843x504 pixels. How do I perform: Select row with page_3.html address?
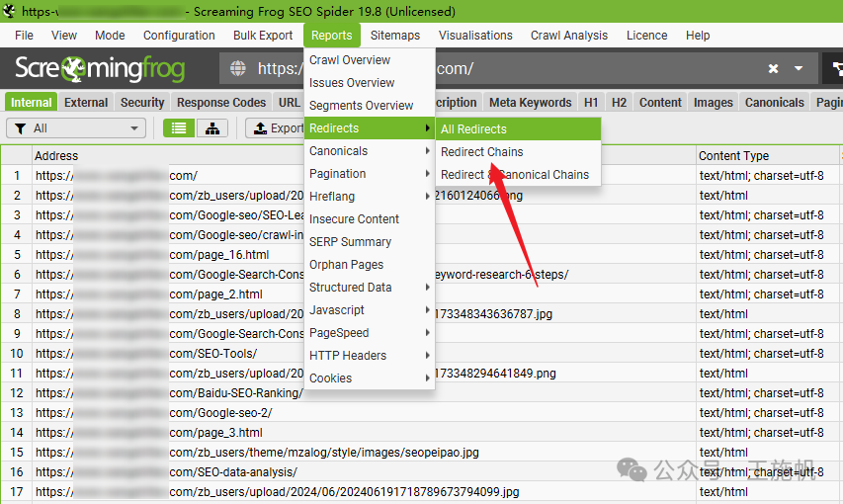pos(421,433)
